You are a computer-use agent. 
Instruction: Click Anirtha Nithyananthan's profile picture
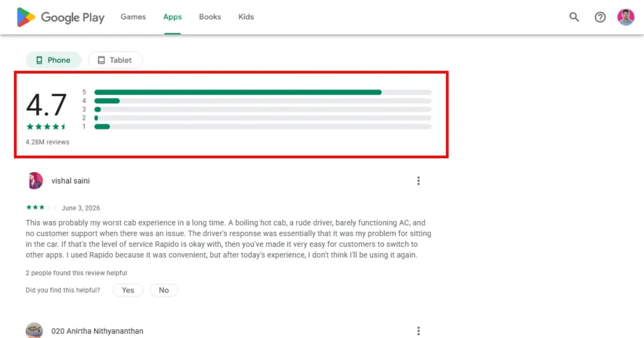(35, 330)
